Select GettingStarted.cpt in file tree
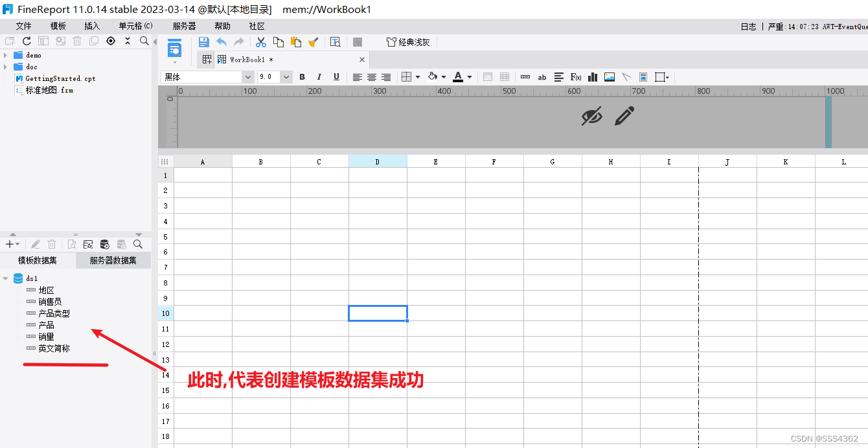This screenshot has width=868, height=448. (60, 78)
